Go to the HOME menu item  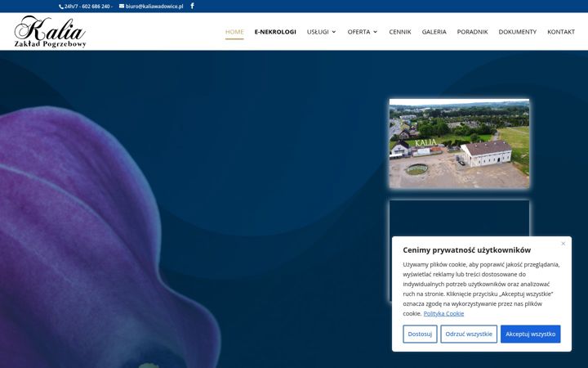coord(234,32)
